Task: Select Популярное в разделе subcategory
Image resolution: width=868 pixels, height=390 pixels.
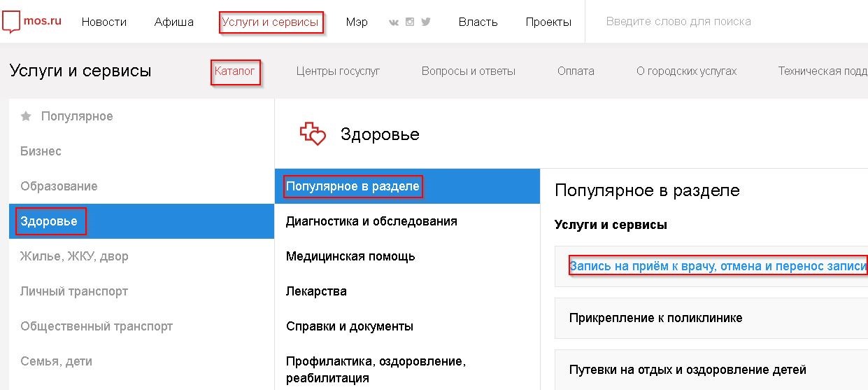Action: (407, 186)
